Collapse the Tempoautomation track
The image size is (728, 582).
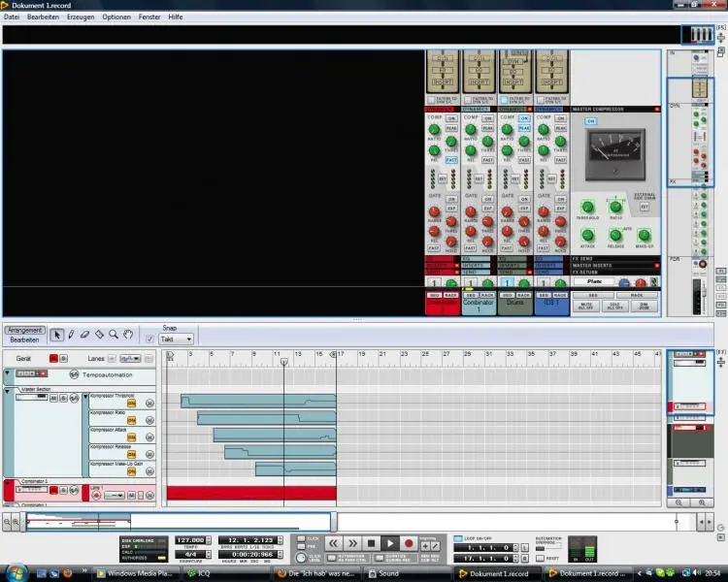pyautogui.click(x=8, y=373)
